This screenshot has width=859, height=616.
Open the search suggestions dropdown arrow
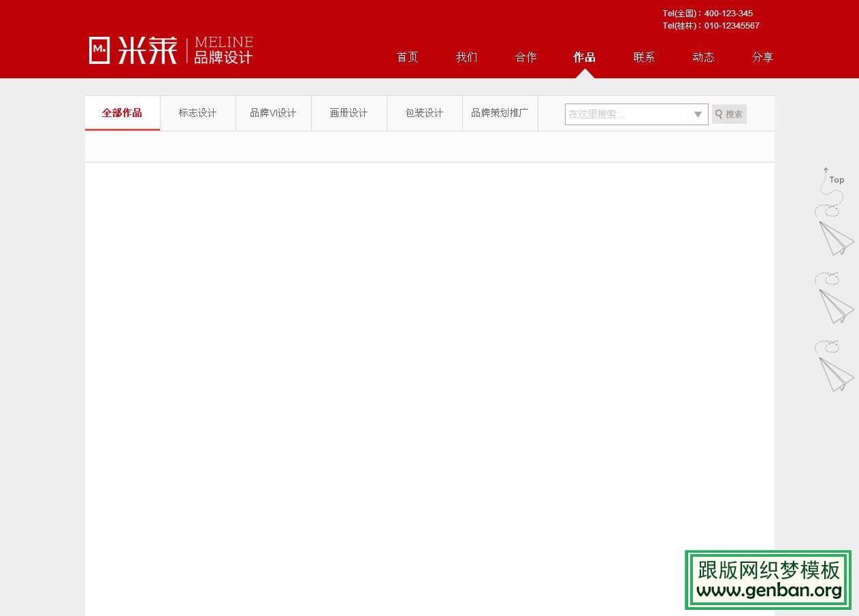pos(698,114)
